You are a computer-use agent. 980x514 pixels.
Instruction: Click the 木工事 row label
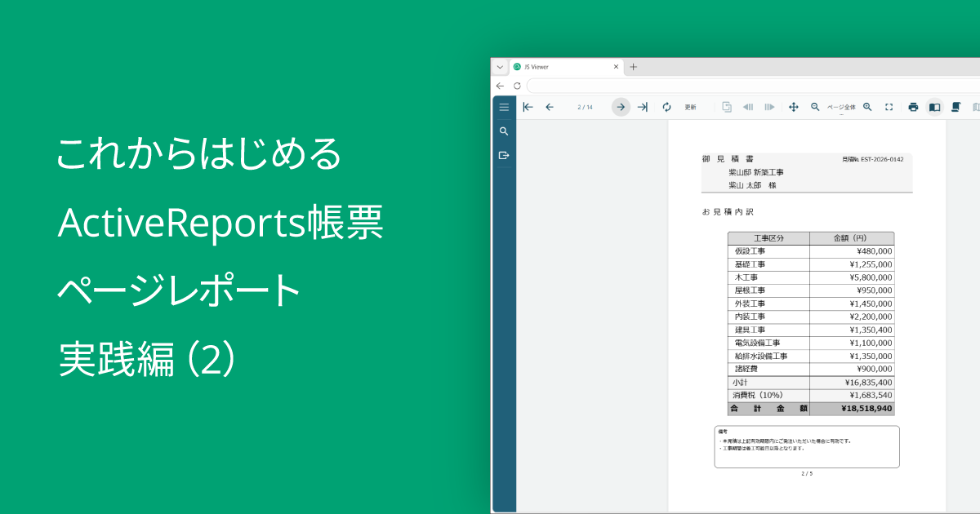[x=746, y=277]
